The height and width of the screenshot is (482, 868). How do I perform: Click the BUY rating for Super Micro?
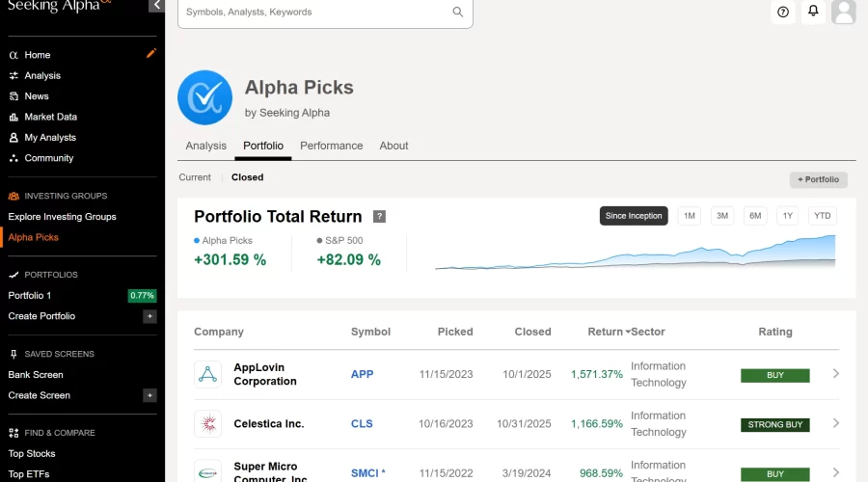click(x=775, y=473)
